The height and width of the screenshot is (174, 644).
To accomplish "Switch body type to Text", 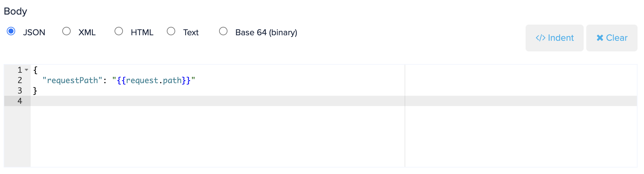I will (171, 31).
